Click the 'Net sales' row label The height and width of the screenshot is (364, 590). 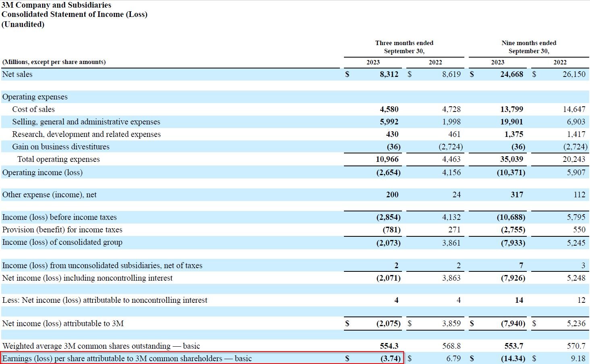click(17, 74)
